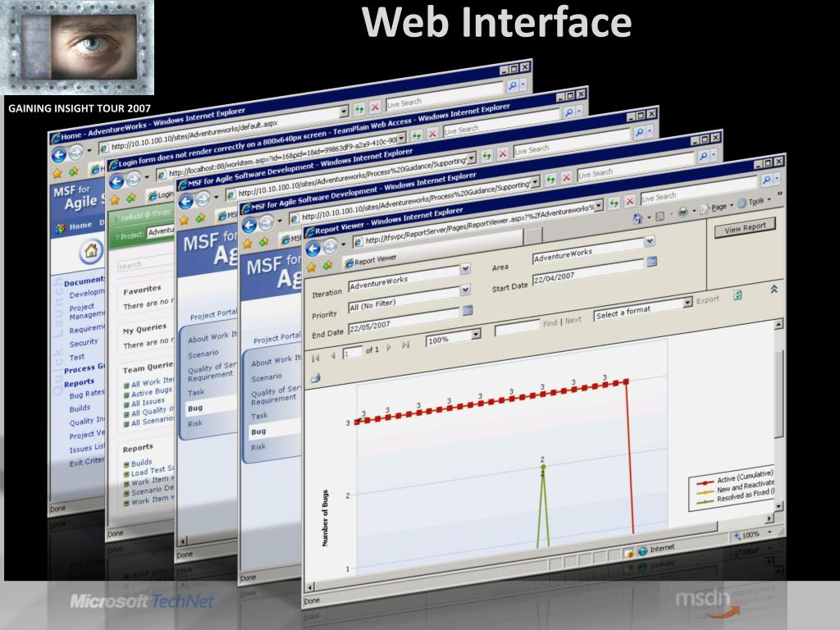Screen dimensions: 840x630
Task: Go back in the Report Viewer window
Action: (x=313, y=249)
